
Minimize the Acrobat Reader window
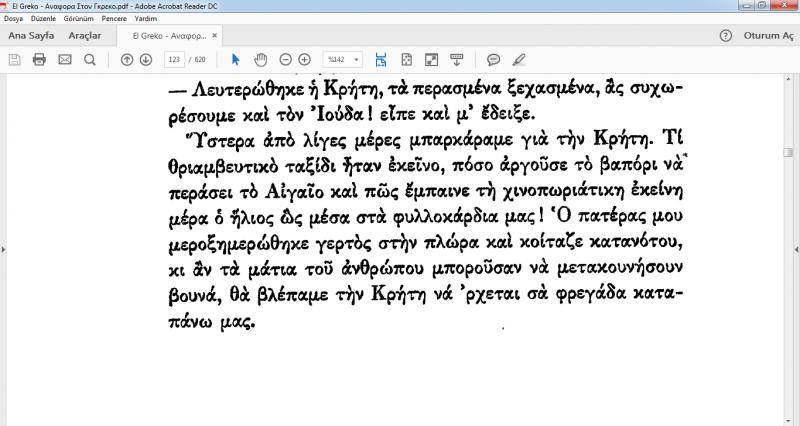[747, 6]
